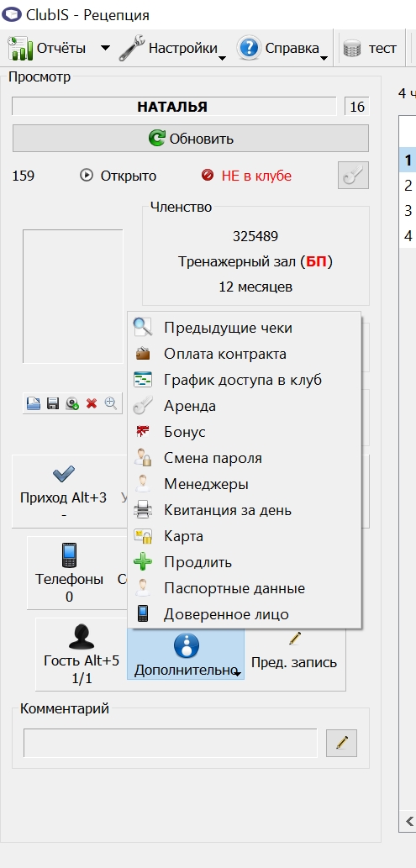Select Карта menu entry
Viewport: 416px width, 868px height.
pos(245,536)
